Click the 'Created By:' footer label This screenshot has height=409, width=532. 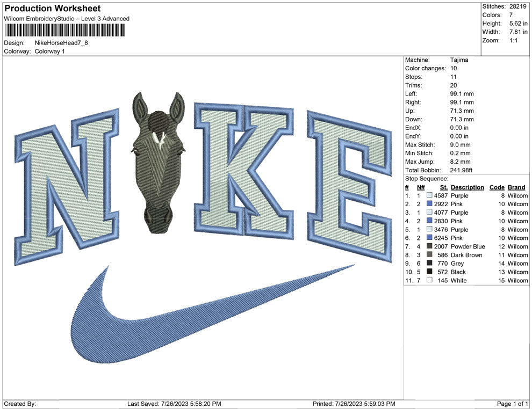pyautogui.click(x=20, y=404)
